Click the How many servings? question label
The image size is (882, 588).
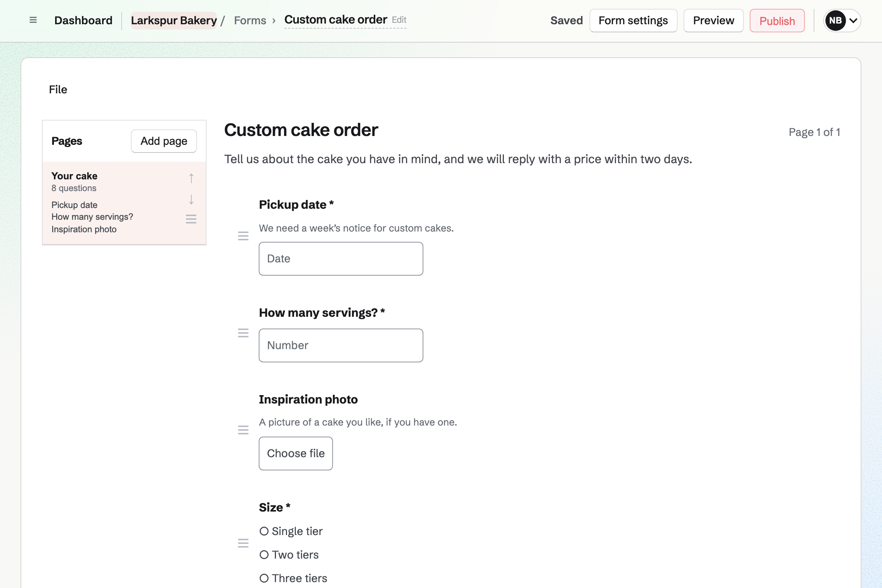click(x=322, y=313)
